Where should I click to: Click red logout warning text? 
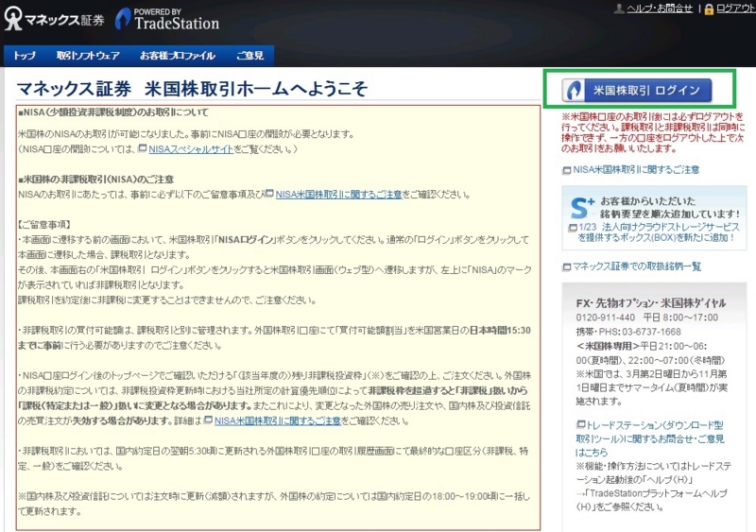pos(653,132)
